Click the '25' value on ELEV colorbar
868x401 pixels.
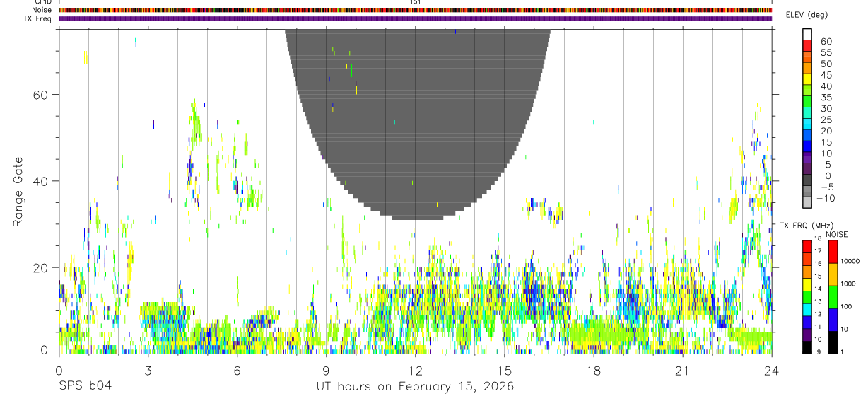826,120
